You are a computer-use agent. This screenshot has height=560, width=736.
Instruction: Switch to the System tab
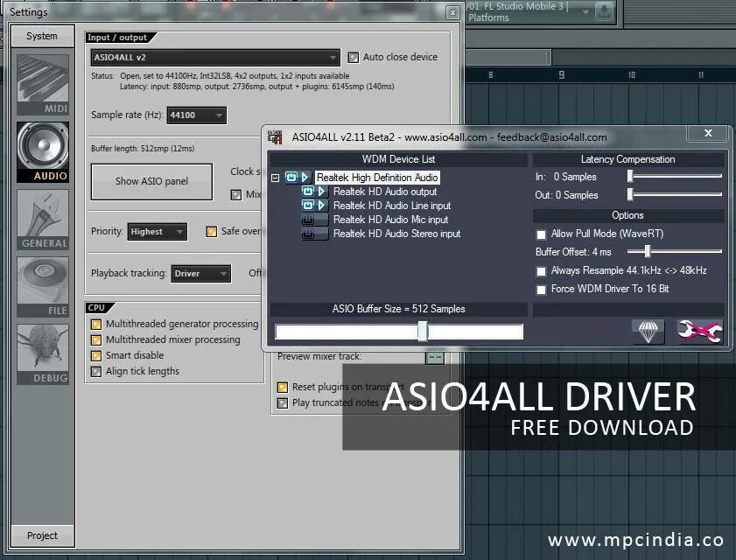point(42,36)
